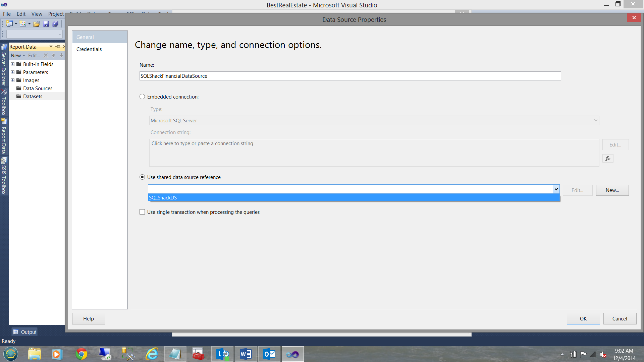Click the Save All icon
Screen dimensions: 644x362
(x=55, y=24)
